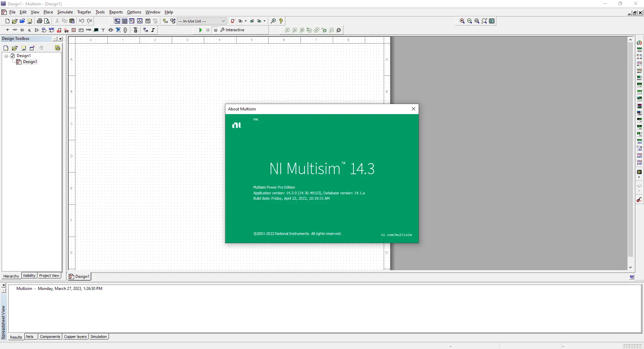Toggle the Design Toolbox view button
This screenshot has width=644, height=349.
pos(117,21)
